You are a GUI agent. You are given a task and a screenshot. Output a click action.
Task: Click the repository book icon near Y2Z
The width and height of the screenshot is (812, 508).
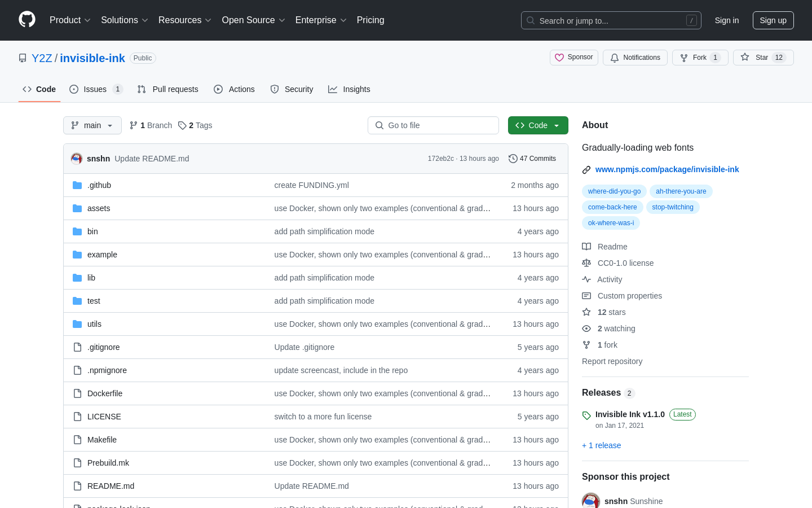point(23,58)
